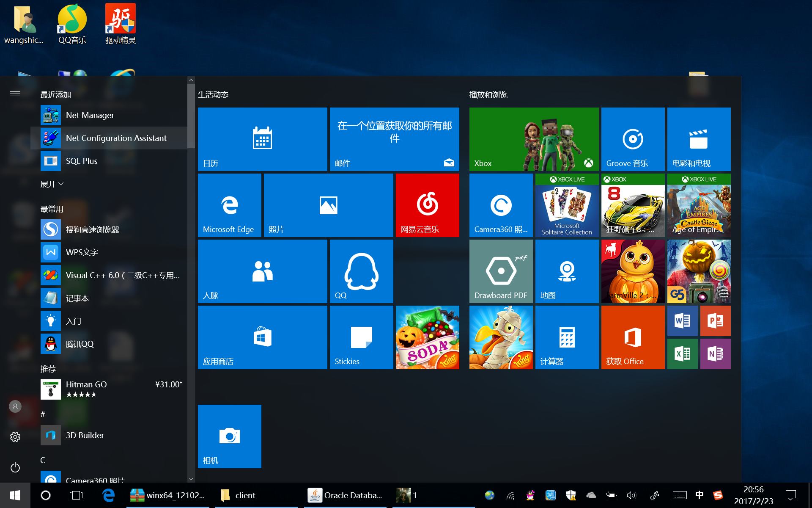812x508 pixels.
Task: Switch to client folder taskbar window
Action: point(256,495)
